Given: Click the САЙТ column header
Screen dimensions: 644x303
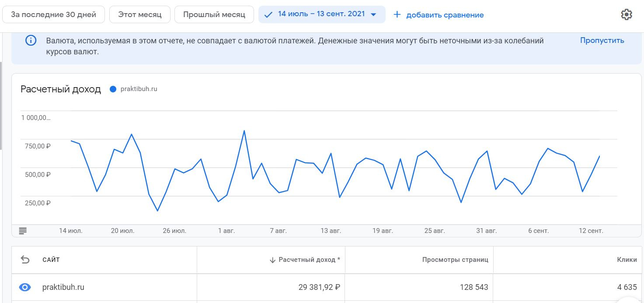Looking at the screenshot, I should click(x=51, y=260).
